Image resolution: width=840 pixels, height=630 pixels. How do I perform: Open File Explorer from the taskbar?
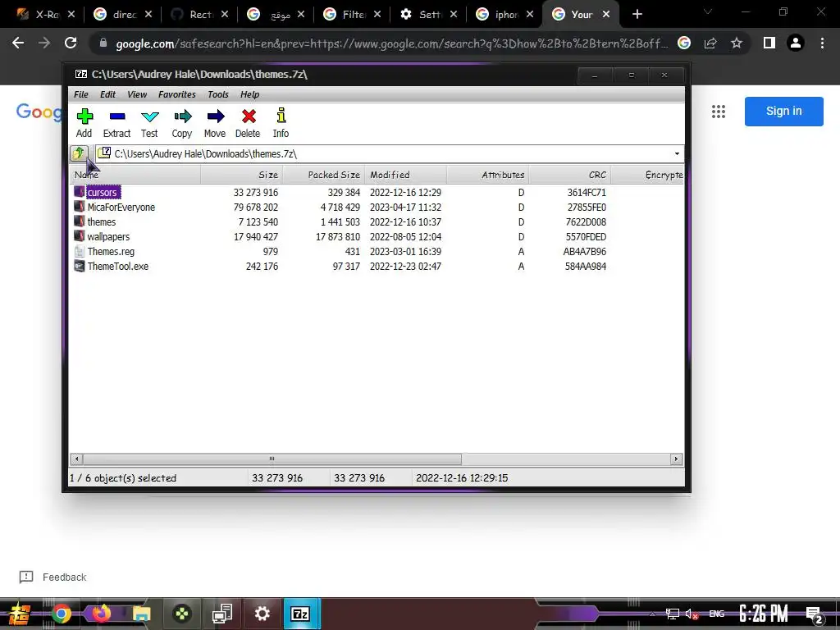click(141, 614)
